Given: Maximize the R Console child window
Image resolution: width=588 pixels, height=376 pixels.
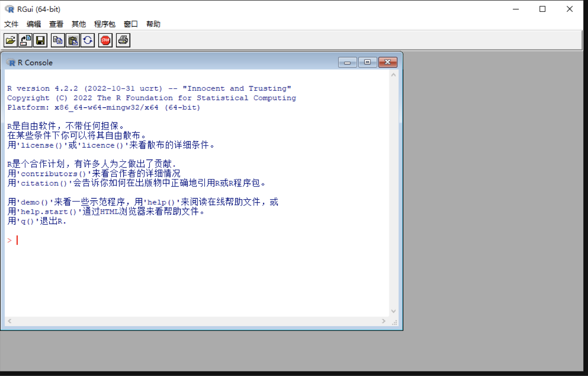Looking at the screenshot, I should click(367, 63).
